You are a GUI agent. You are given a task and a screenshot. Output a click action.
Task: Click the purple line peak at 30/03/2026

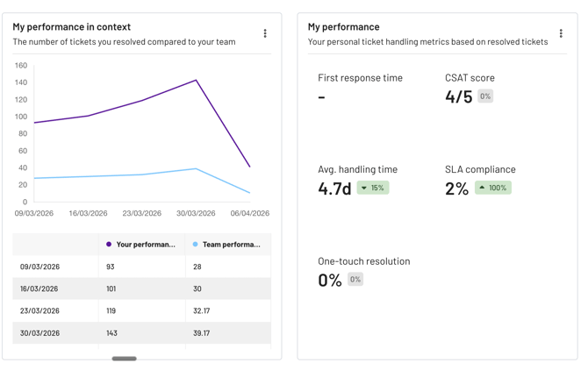point(196,80)
